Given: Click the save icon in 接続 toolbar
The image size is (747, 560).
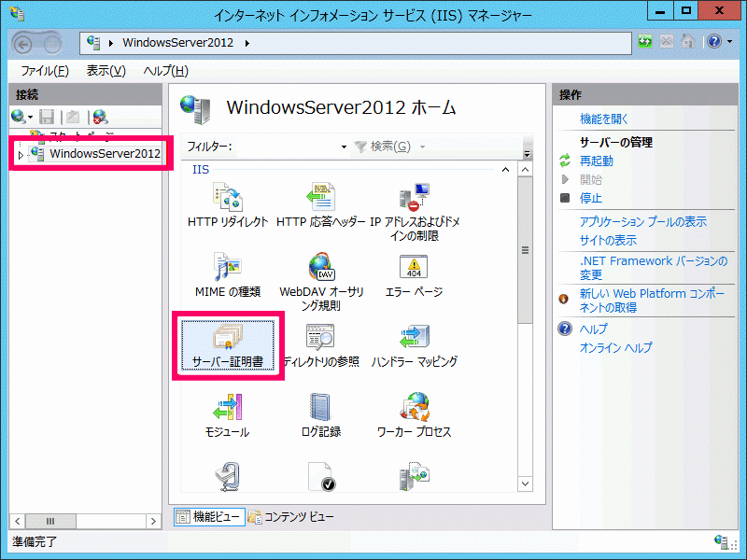Looking at the screenshot, I should pyautogui.click(x=46, y=117).
